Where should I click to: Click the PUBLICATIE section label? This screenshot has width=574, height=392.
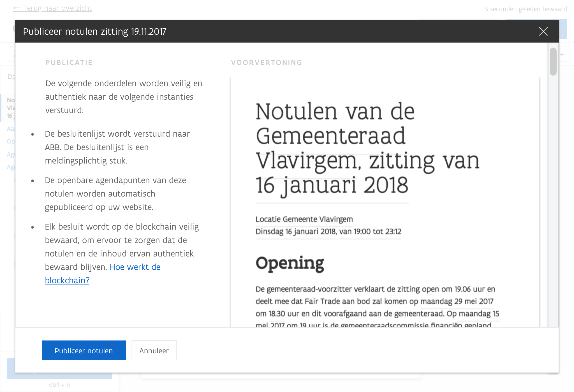[69, 62]
